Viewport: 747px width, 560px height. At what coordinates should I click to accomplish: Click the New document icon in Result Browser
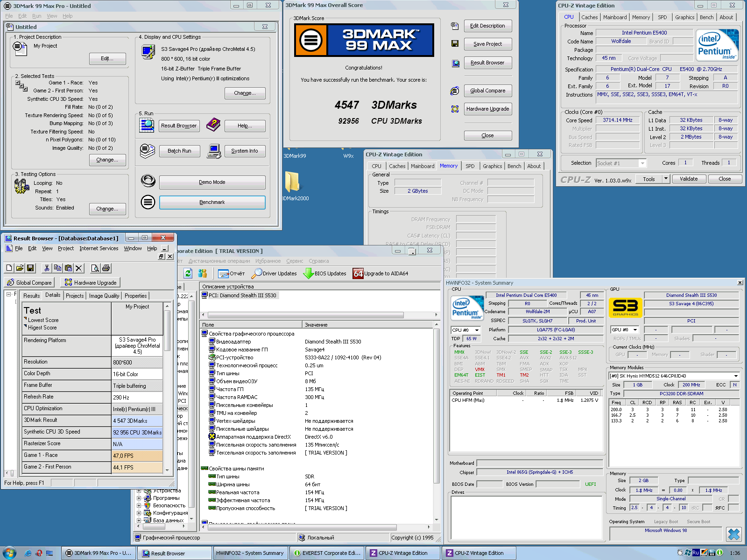pos(9,268)
